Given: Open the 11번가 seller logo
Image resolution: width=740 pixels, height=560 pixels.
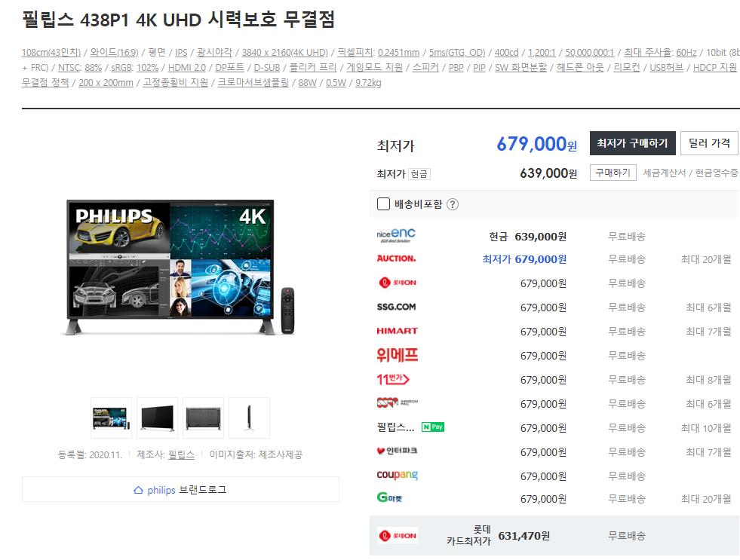Looking at the screenshot, I should (x=393, y=379).
